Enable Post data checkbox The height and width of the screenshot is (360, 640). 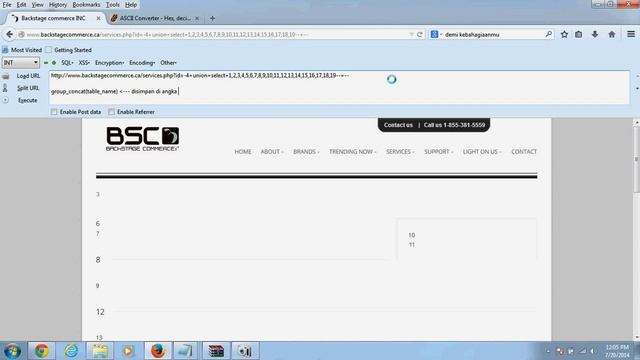(54, 112)
